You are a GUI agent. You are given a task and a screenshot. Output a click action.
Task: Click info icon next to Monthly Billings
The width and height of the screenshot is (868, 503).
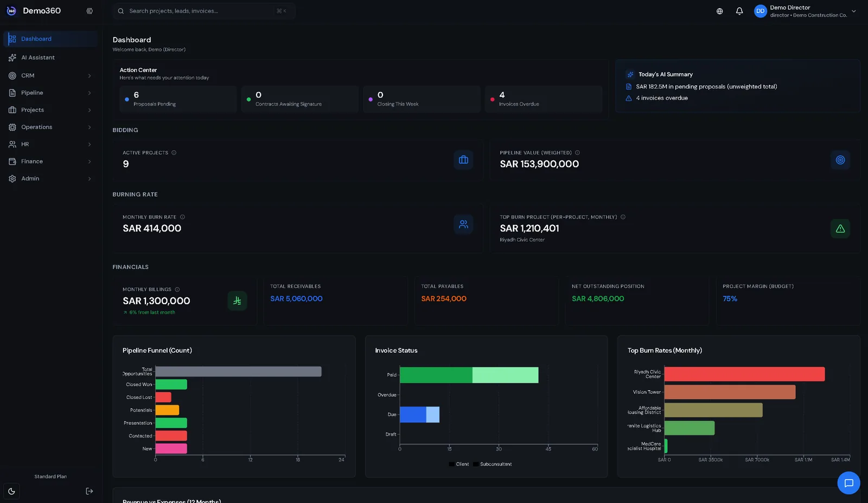click(177, 289)
